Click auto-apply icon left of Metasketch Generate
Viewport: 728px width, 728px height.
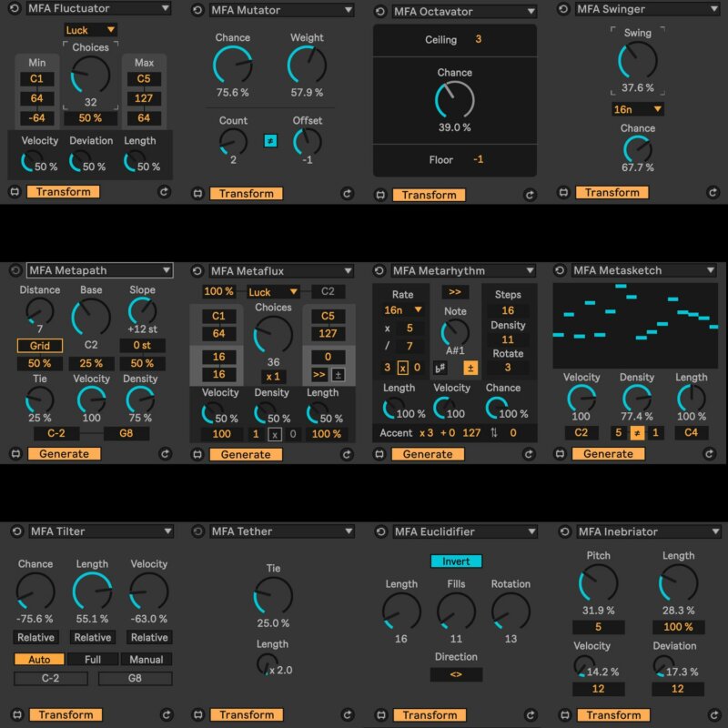tap(560, 453)
